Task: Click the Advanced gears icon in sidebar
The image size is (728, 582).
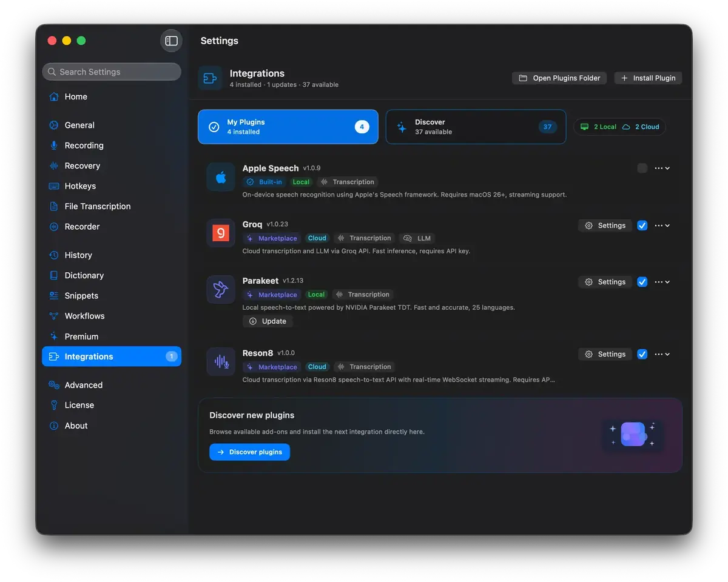Action: [x=54, y=385]
